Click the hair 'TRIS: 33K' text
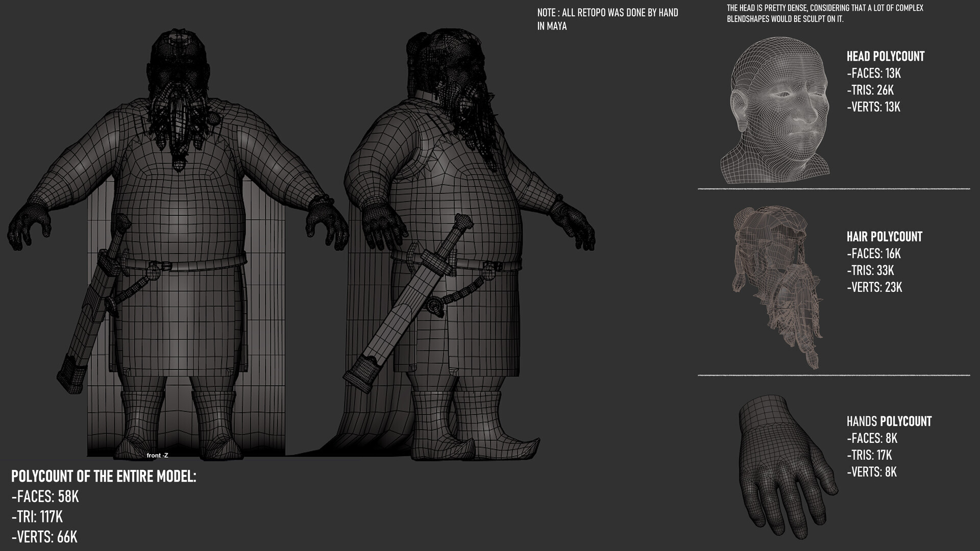This screenshot has height=551, width=980. tap(870, 270)
